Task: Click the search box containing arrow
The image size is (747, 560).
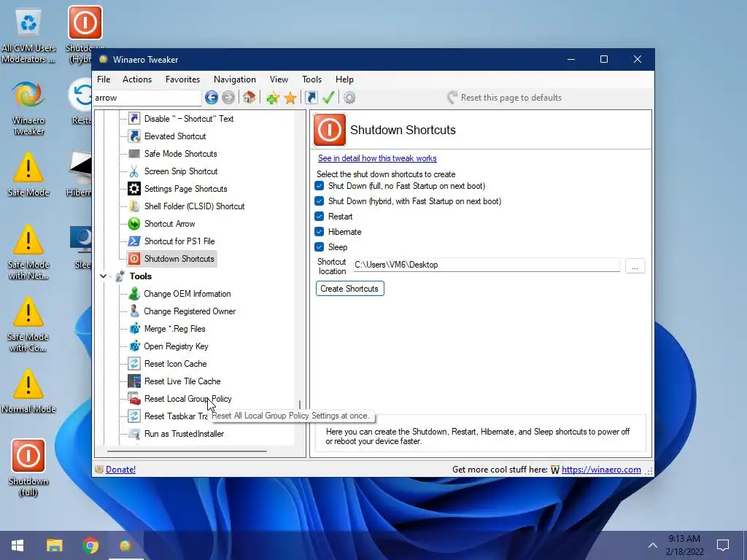Action: [x=147, y=98]
